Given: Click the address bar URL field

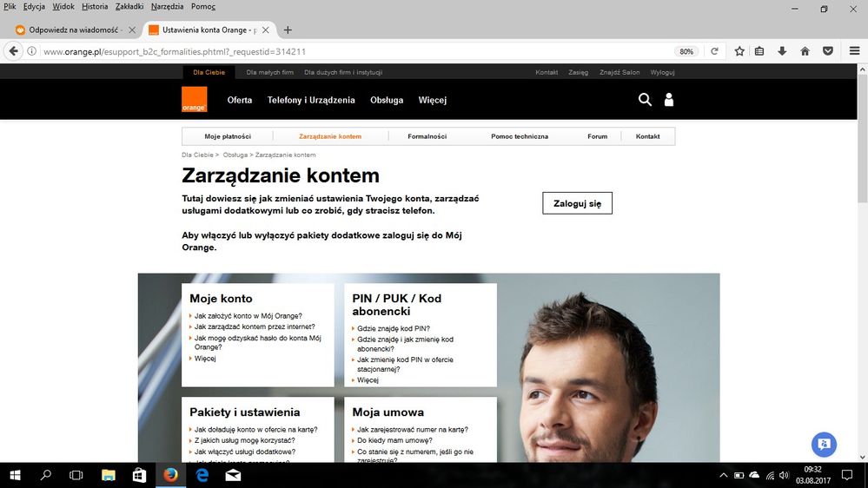Looking at the screenshot, I should [354, 51].
